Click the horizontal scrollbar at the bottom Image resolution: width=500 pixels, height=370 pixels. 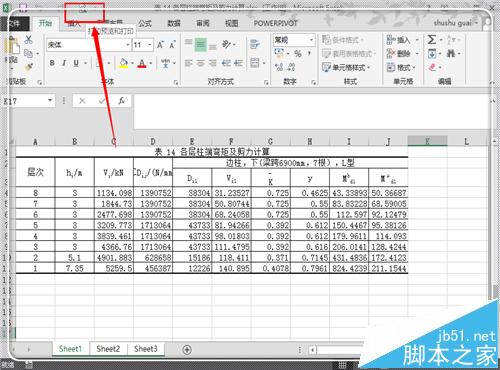[340, 350]
